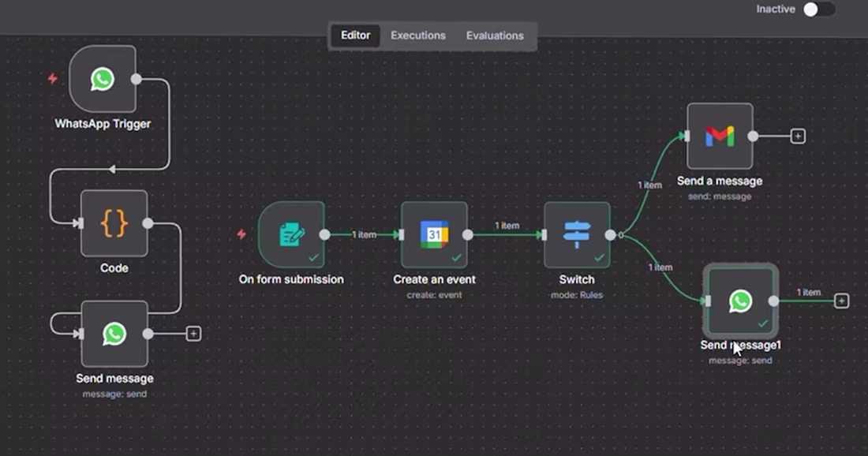Screen dimensions: 868x456
Task: Click the plus after the Gmail node
Action: click(798, 136)
